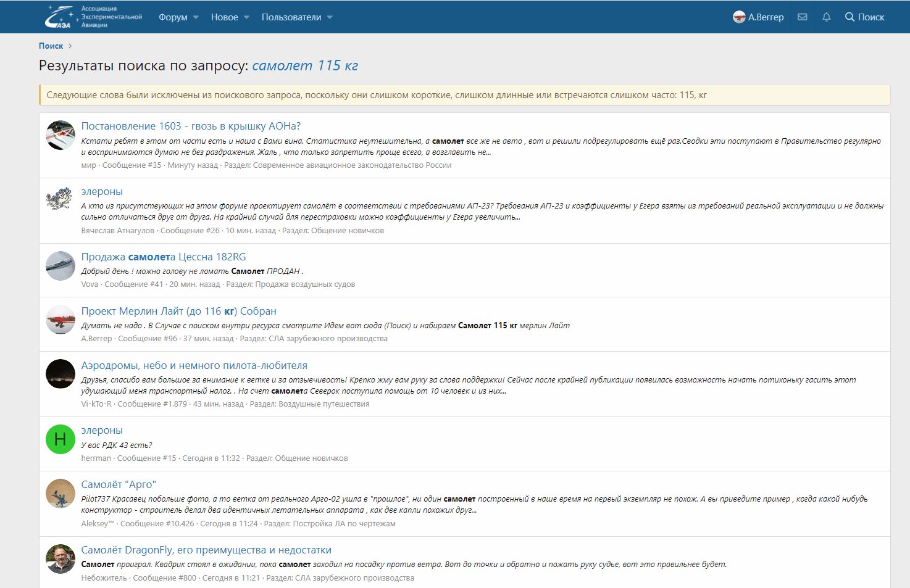Open Самолёт DragonFly thread link
The height and width of the screenshot is (588, 910).
(206, 550)
